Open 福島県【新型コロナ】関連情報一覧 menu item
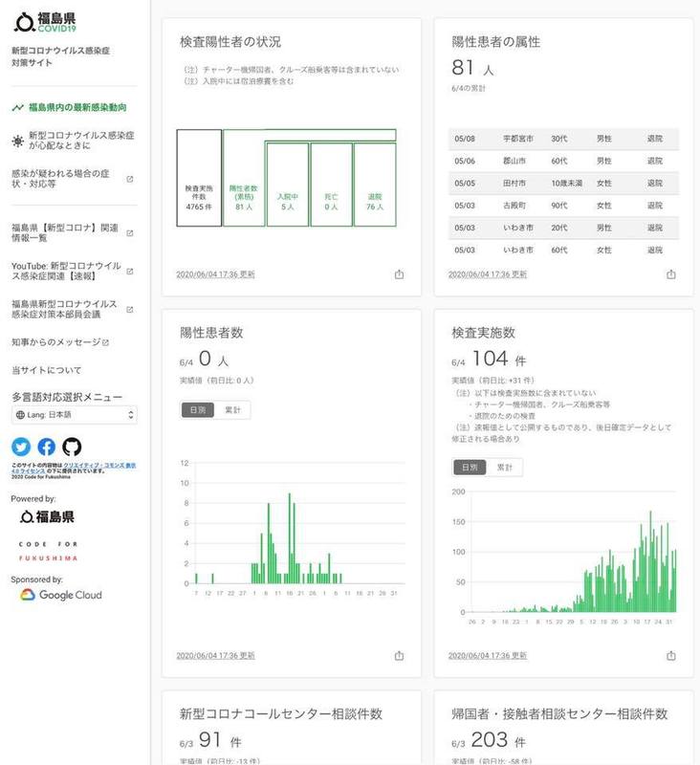The width and height of the screenshot is (700, 765). [75, 232]
